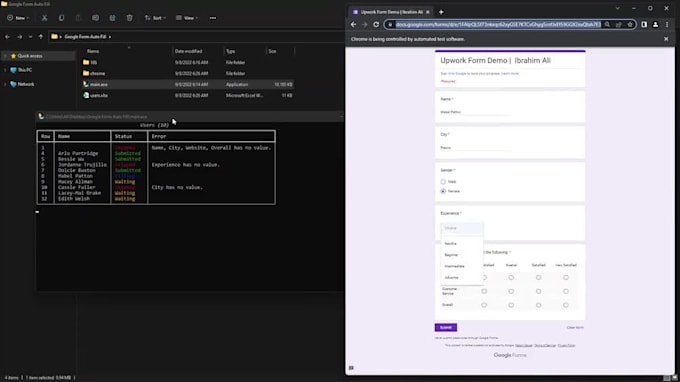Open the Privacy Policy link

coord(566,346)
